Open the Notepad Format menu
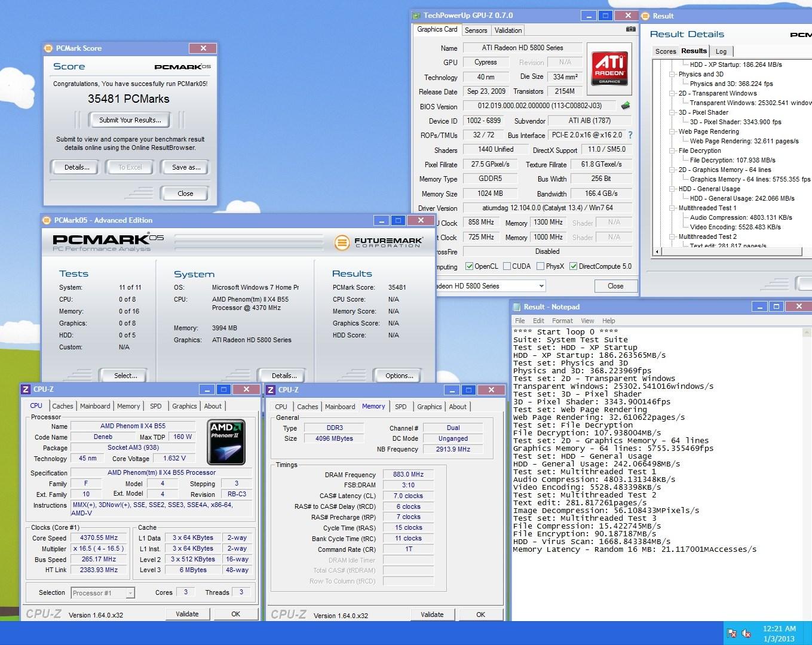 pos(562,321)
